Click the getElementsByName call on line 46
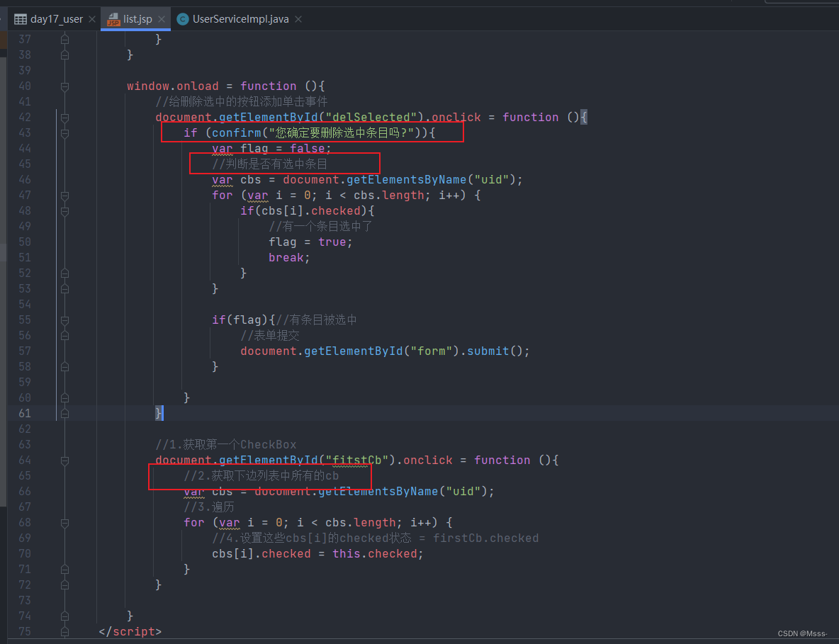This screenshot has width=839, height=644. [406, 180]
